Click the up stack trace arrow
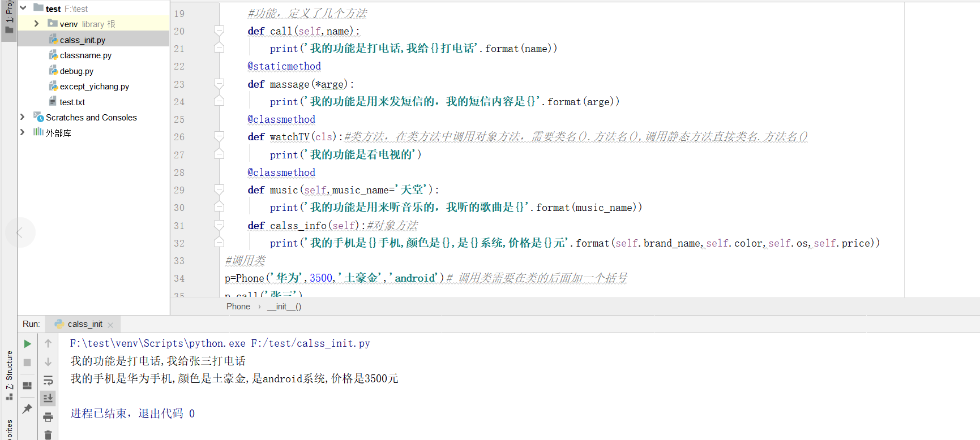The width and height of the screenshot is (980, 440). coord(48,344)
